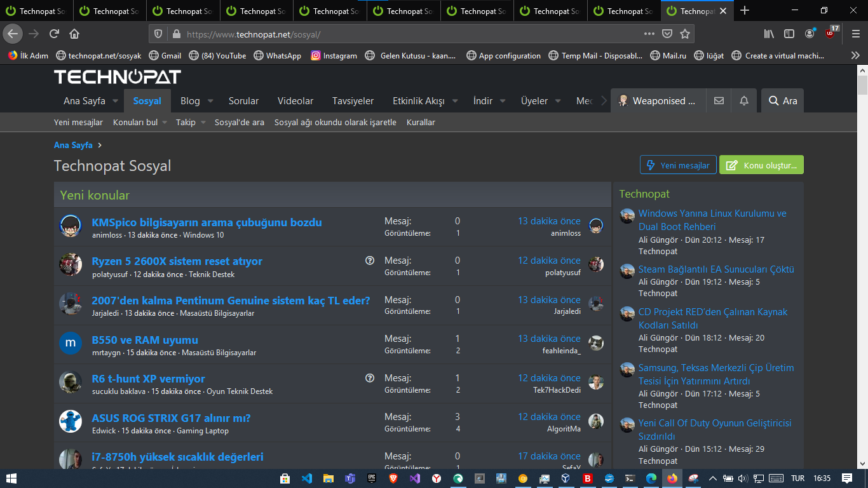868x488 pixels.
Task: Open the Firefox hamburger menu
Action: [855, 34]
